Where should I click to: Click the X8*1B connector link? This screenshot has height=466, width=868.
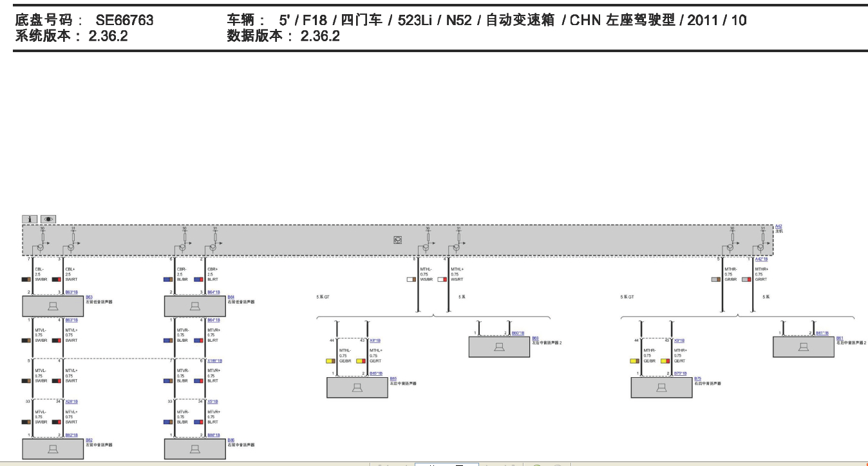coord(375,340)
